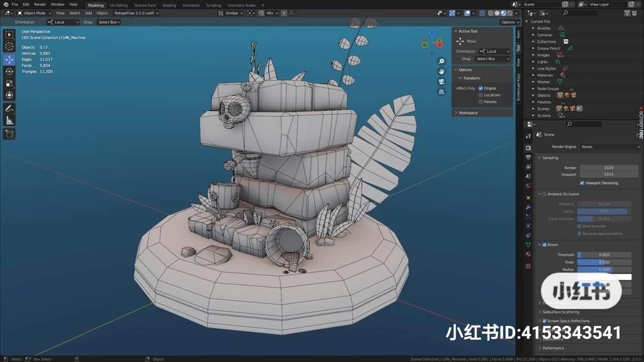Select the Select Box tool in the toolbar
644x362 pixels.
(10, 35)
